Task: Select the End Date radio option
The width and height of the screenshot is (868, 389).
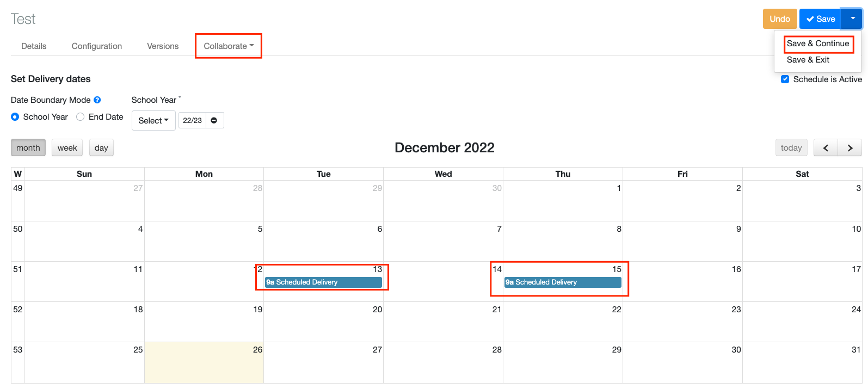Action: [x=81, y=117]
